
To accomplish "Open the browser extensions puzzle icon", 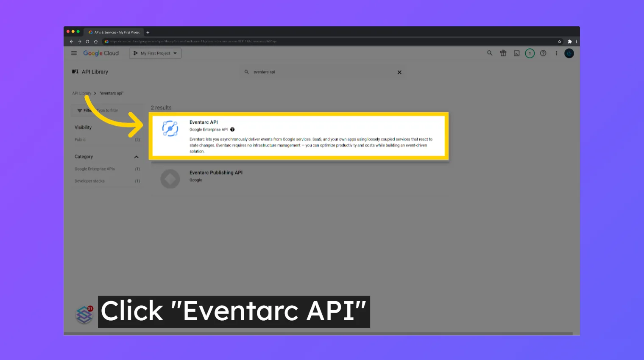I will coord(570,42).
